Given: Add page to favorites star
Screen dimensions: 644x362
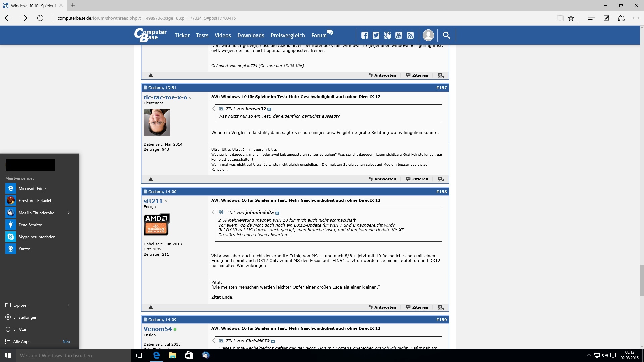Looking at the screenshot, I should point(571,18).
